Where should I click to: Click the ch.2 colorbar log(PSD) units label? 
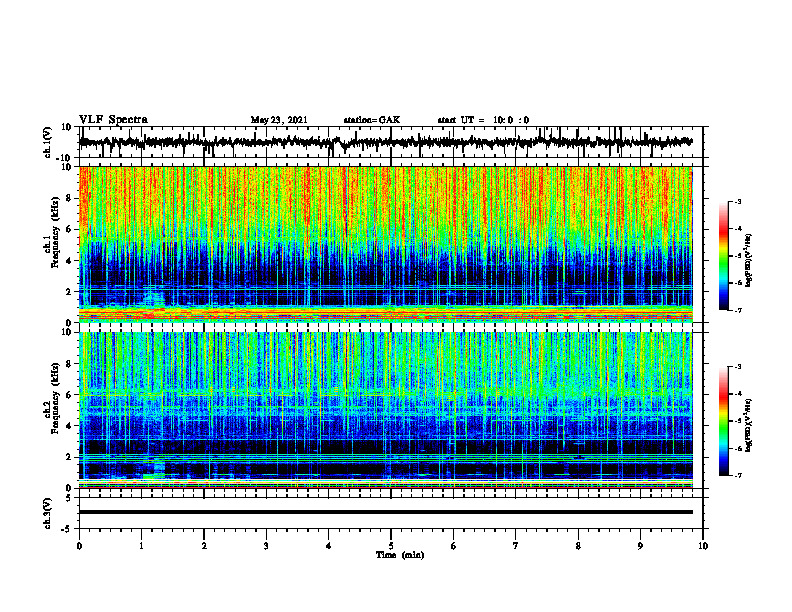click(x=749, y=425)
